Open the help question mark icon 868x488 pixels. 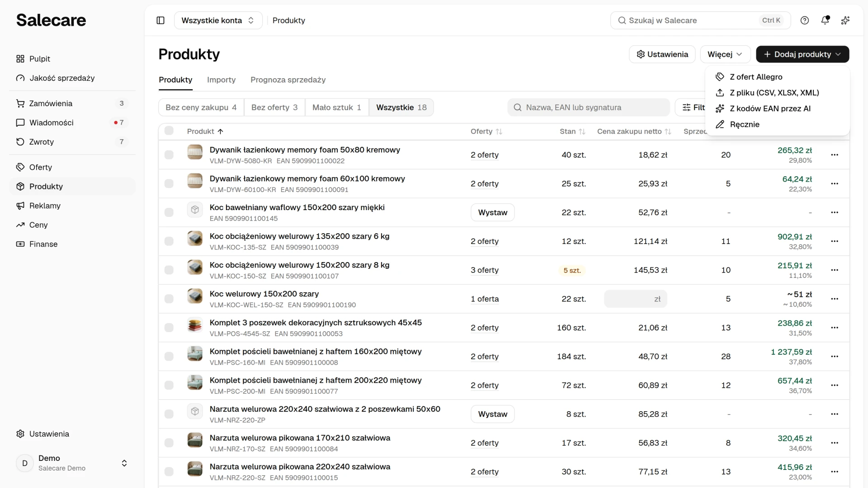tap(805, 20)
